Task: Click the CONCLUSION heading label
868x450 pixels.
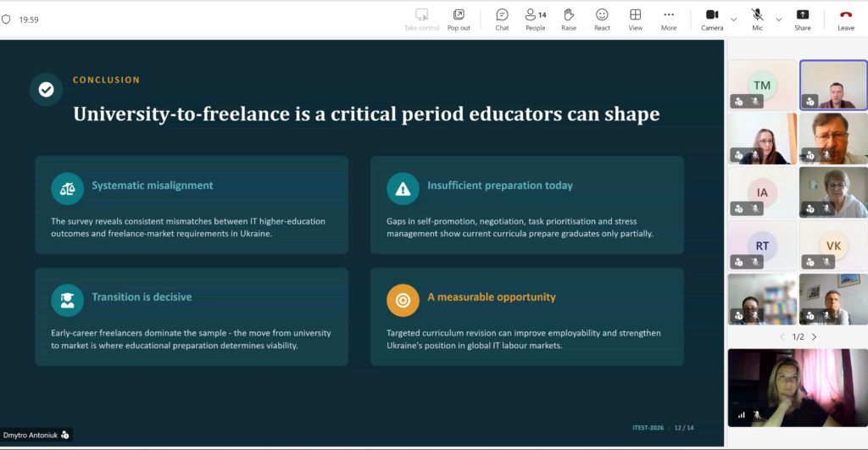Action: coord(106,80)
